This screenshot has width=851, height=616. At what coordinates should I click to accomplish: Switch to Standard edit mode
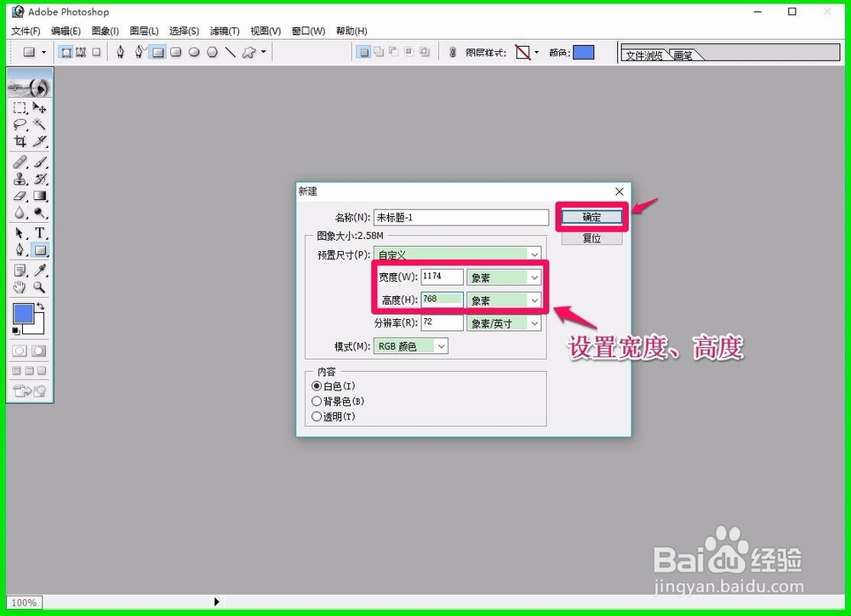click(20, 351)
